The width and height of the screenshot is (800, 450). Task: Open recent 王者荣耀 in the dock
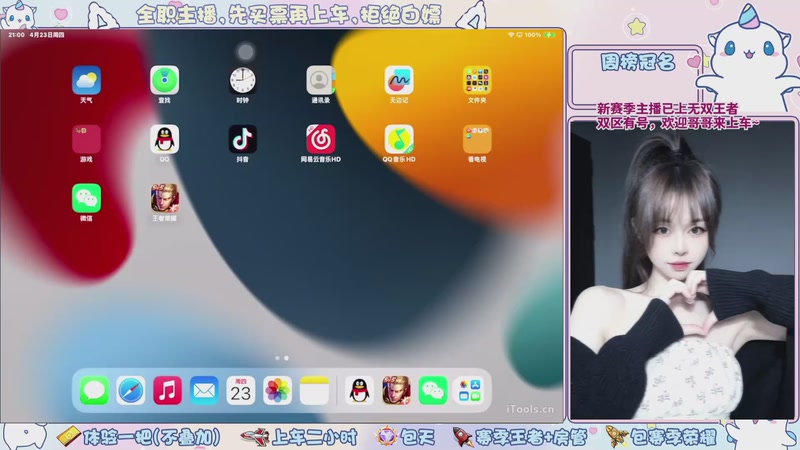tap(396, 391)
